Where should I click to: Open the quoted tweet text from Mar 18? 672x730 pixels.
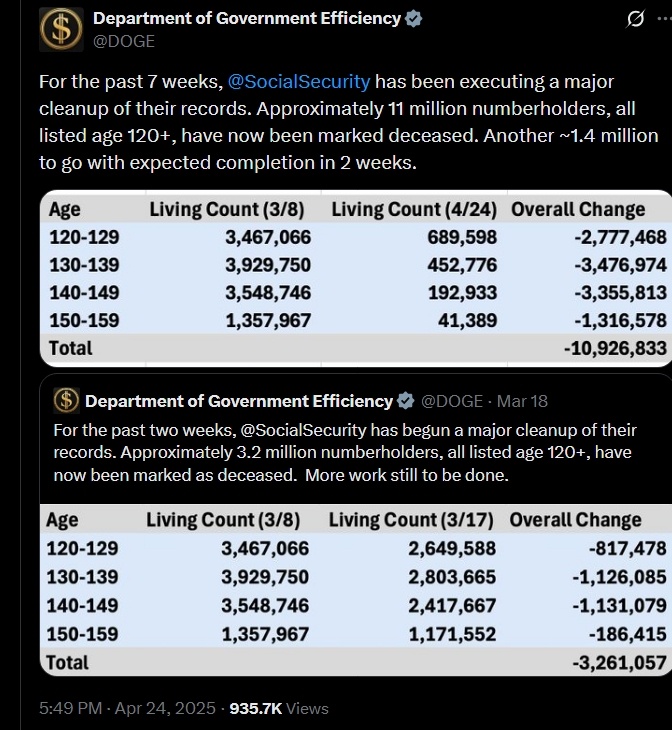tap(345, 453)
